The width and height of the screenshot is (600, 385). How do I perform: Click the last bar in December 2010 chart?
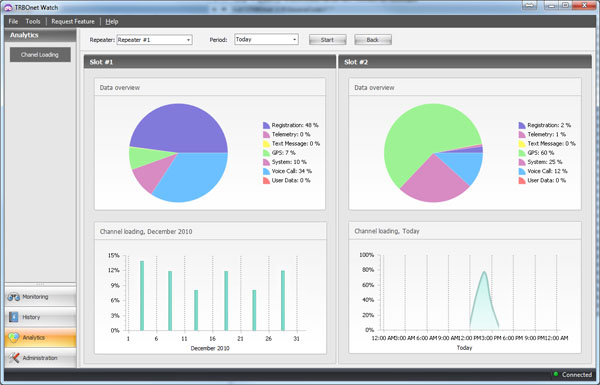283,300
